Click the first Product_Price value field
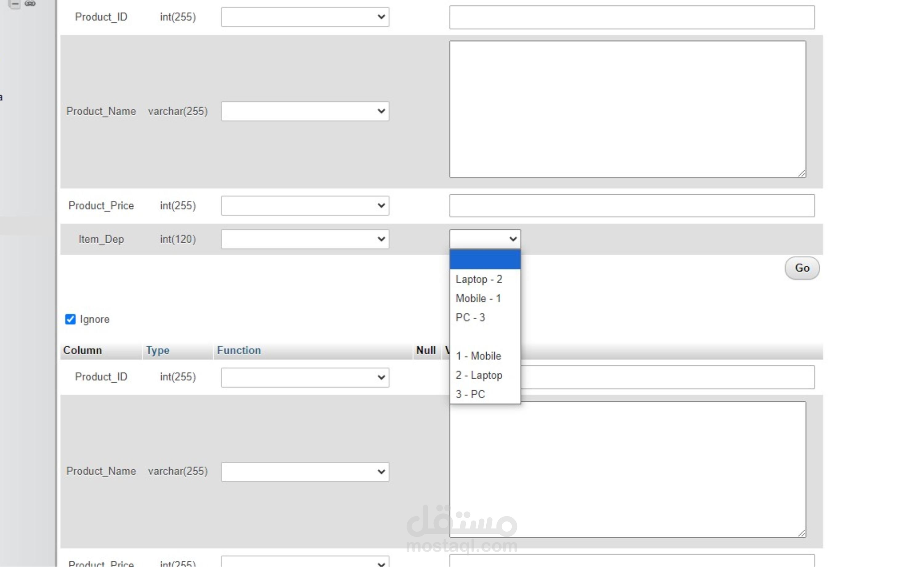Viewport: 924px width, 567px height. pyautogui.click(x=632, y=205)
